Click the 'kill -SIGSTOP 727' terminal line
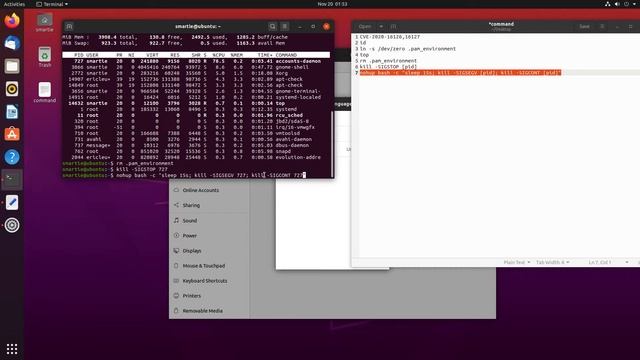This screenshot has height=360, width=640. (115, 169)
